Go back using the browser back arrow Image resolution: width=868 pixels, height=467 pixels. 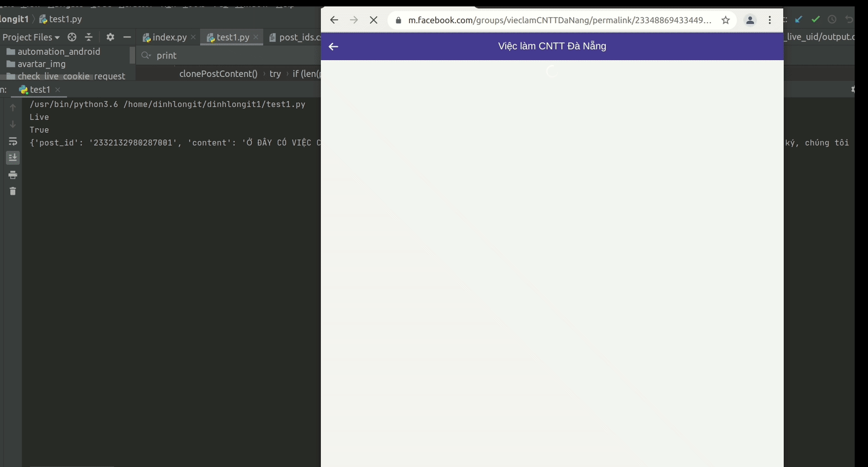click(334, 20)
